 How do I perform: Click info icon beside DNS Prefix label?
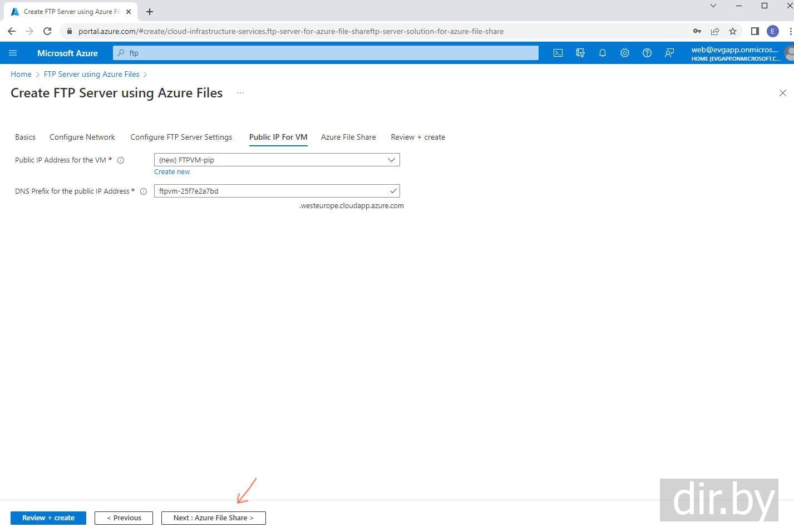(x=144, y=191)
